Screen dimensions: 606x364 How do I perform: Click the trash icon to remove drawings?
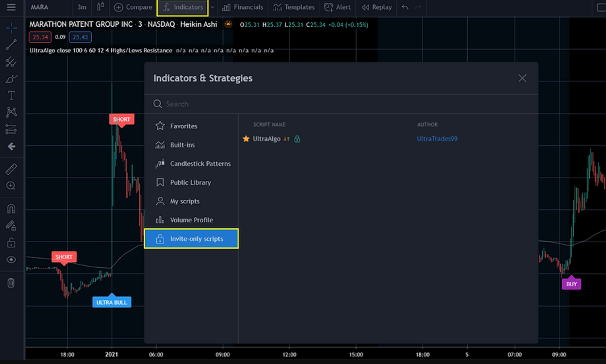click(11, 283)
